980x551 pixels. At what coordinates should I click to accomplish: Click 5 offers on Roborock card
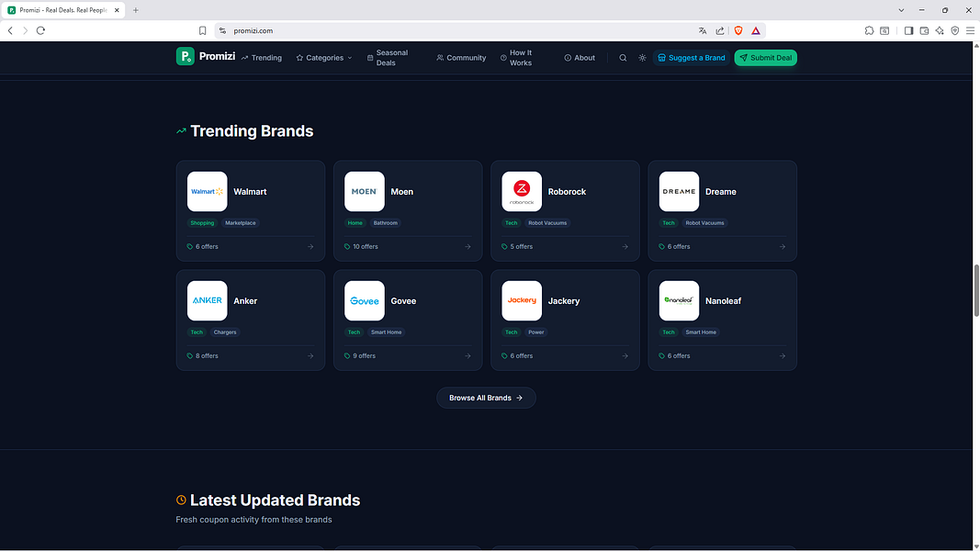pyautogui.click(x=517, y=247)
